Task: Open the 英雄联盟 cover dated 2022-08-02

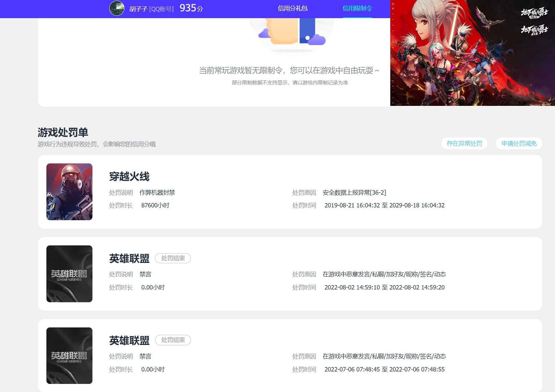Action: tap(69, 274)
